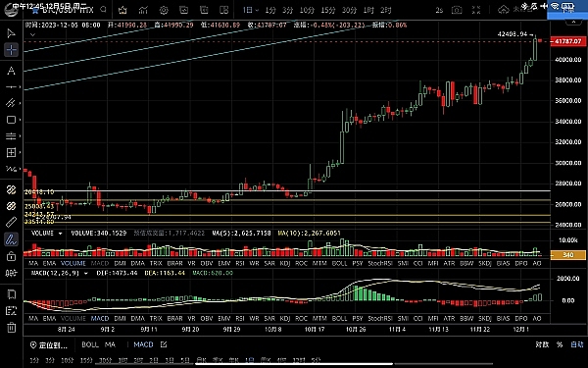Select the crosshair cursor tool
588x368 pixels.
[11, 50]
